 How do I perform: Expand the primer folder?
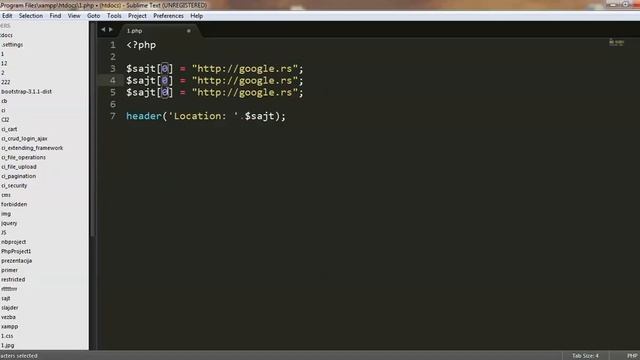pos(9,270)
